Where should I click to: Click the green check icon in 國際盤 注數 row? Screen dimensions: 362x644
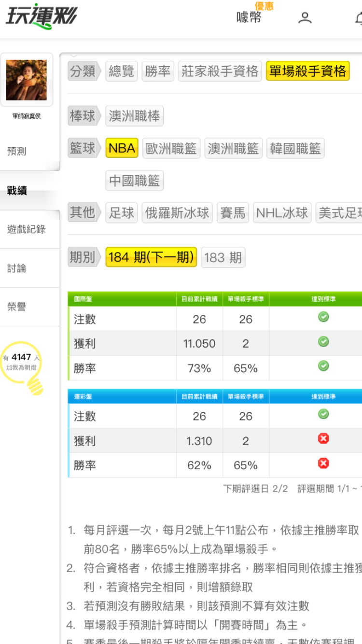coord(323,317)
